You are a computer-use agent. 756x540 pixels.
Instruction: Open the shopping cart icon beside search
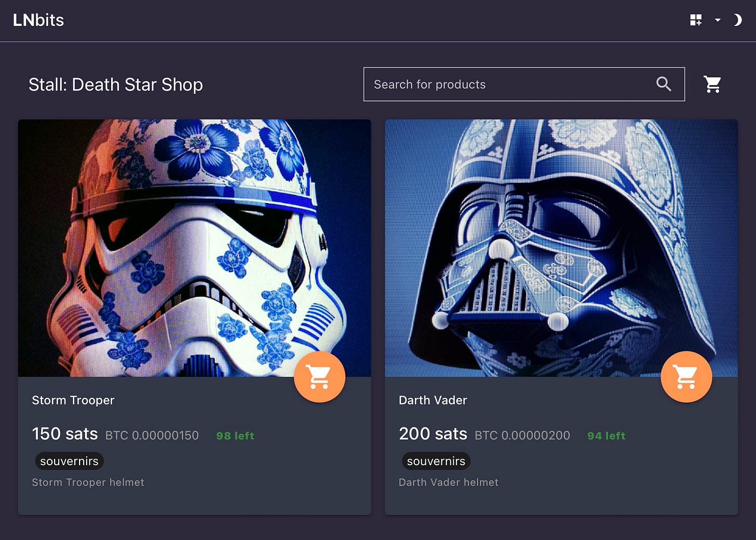coord(712,84)
